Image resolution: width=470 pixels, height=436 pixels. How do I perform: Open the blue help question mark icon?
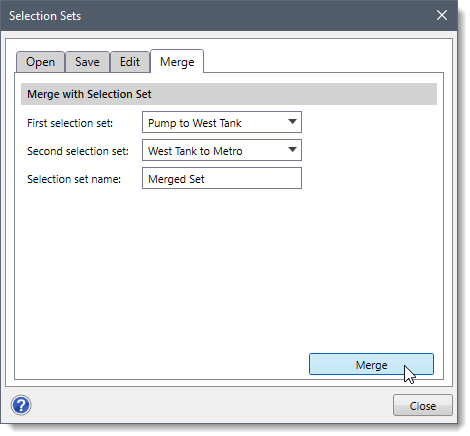[x=21, y=405]
